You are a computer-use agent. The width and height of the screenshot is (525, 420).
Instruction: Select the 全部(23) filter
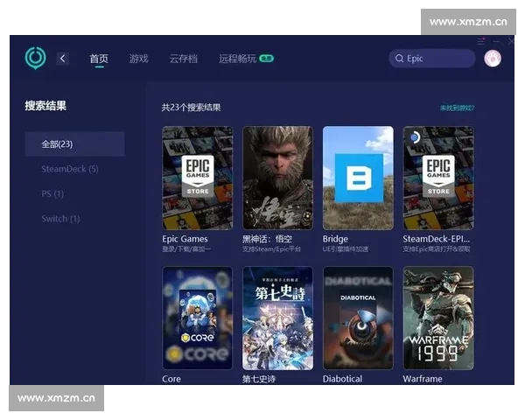point(74,144)
